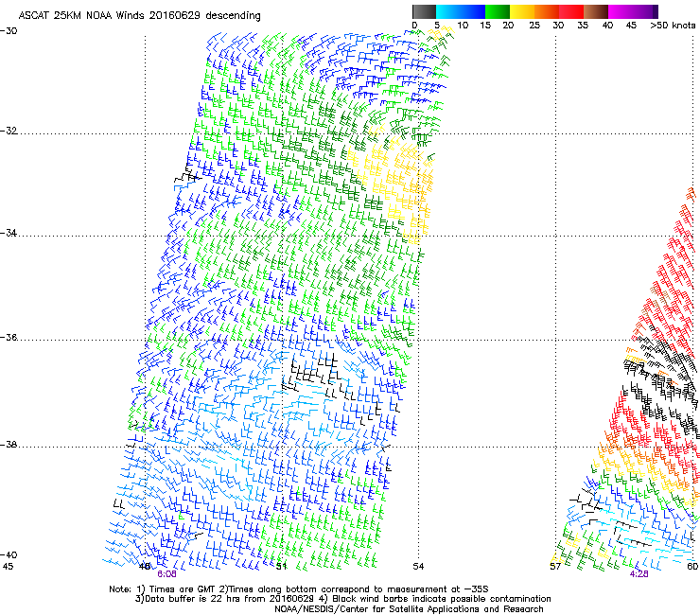700x615 pixels.
Task: Click the longitude label 60
Action: (692, 567)
